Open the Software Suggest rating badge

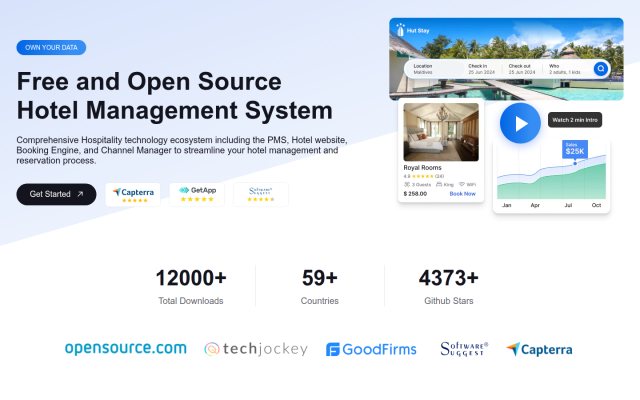tap(261, 194)
